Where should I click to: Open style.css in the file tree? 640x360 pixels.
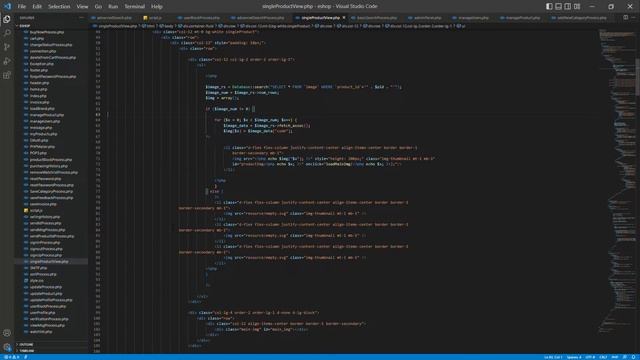click(36, 281)
